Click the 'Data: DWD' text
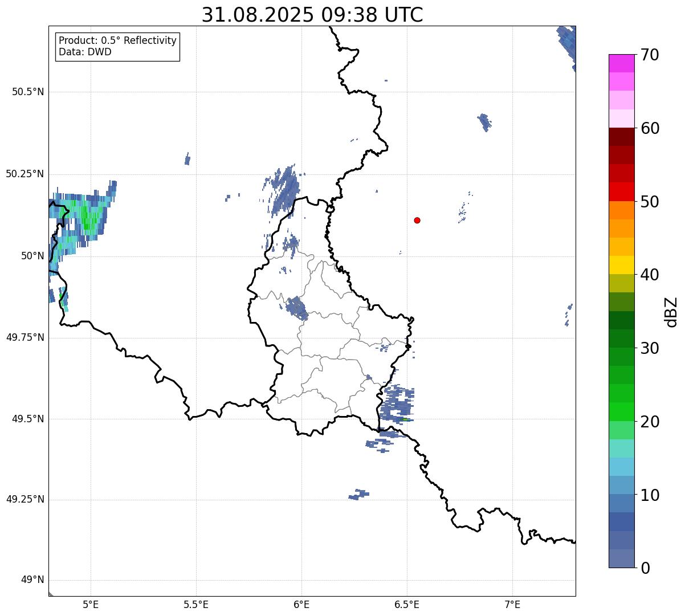Viewport: 685px width, 616px height. (85, 52)
